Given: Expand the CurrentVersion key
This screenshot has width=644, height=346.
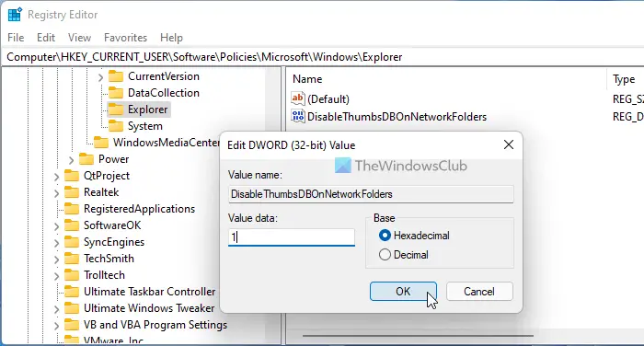Looking at the screenshot, I should 100,77.
